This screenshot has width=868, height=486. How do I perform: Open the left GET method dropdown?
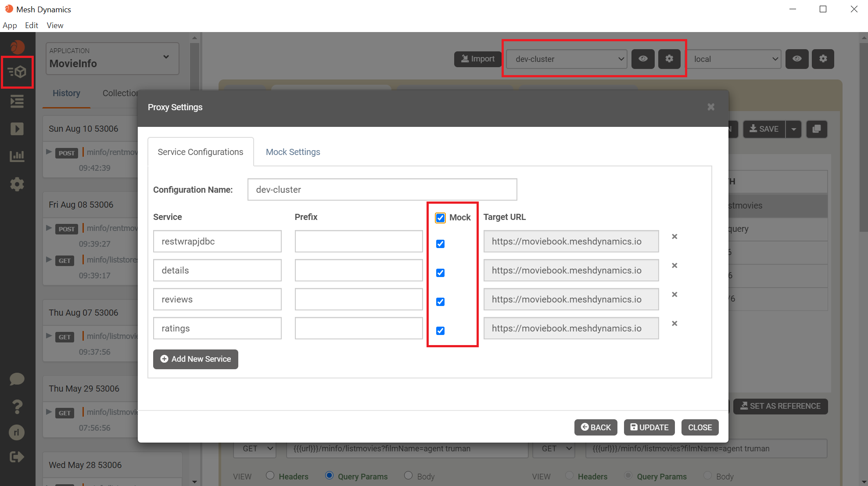pos(255,449)
